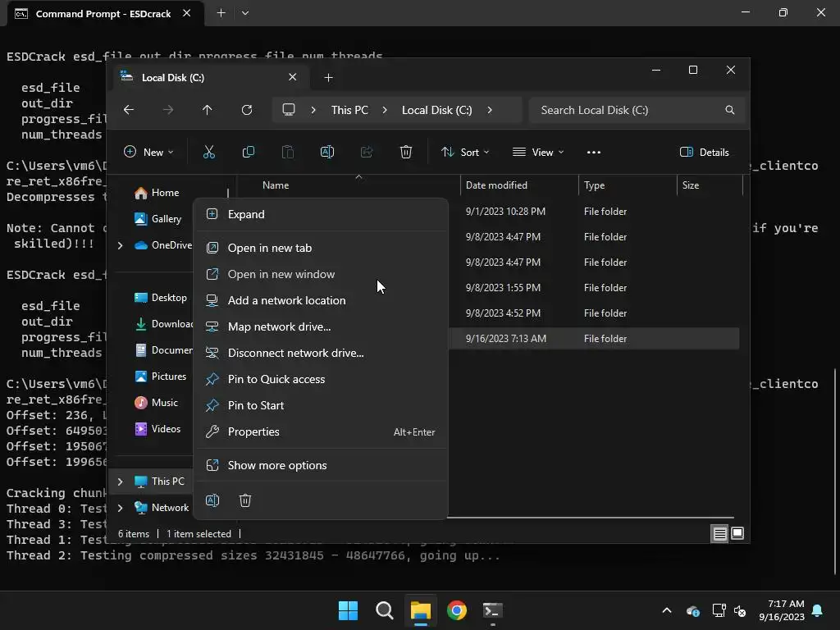Open the New item dropdown
This screenshot has width=840, height=630.
tap(148, 152)
